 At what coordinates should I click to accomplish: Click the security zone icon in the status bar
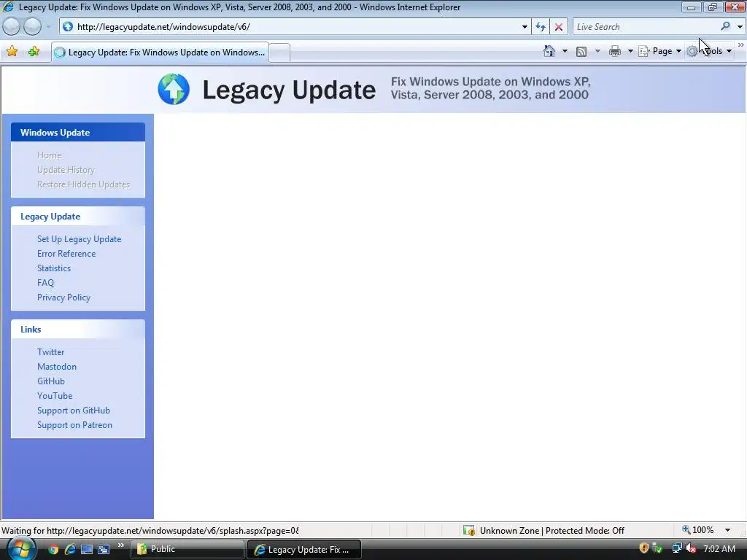click(469, 530)
